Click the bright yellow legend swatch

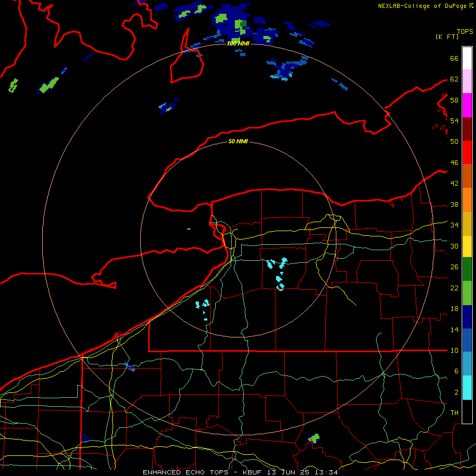tap(467, 246)
